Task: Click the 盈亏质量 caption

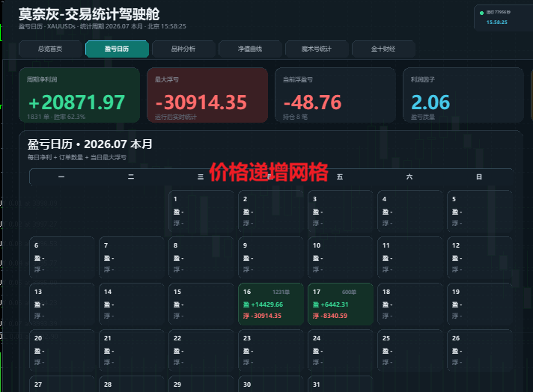Action: pyautogui.click(x=423, y=117)
